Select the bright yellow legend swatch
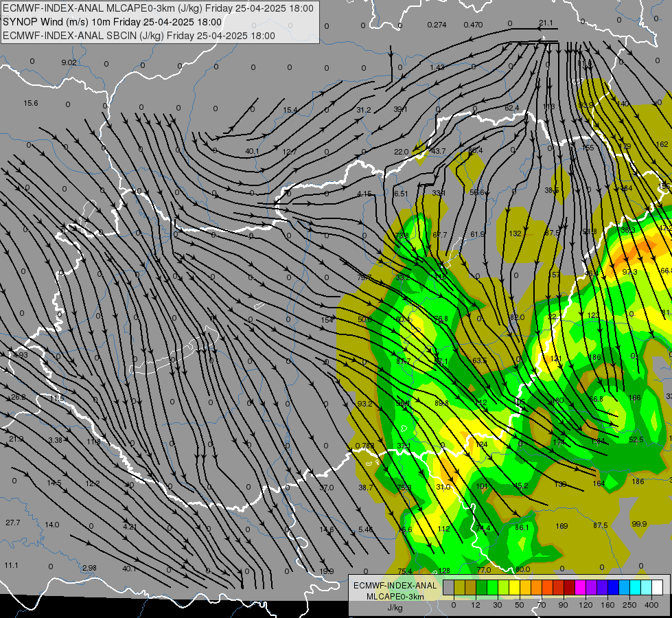Image resolution: width=672 pixels, height=618 pixels. pos(514,588)
